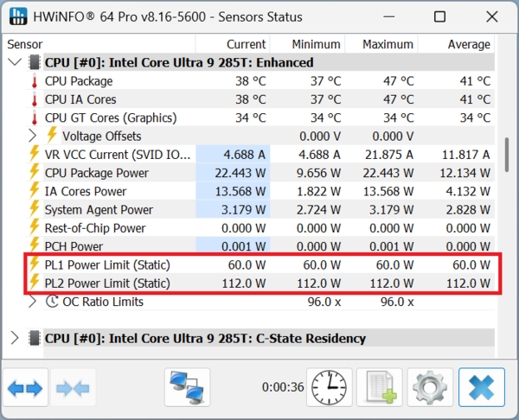Click the 9.656 W minimum package power value

tap(318, 173)
